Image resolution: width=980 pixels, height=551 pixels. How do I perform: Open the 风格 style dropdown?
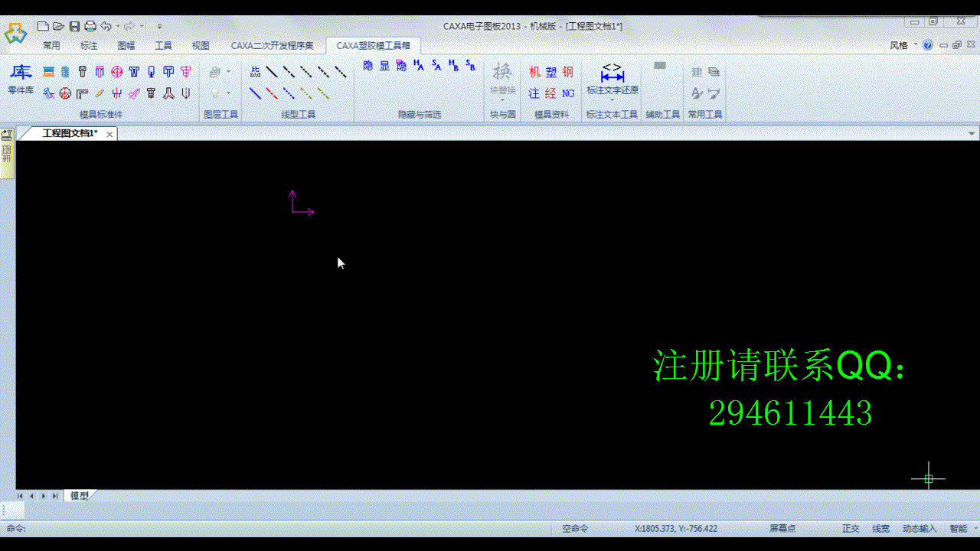click(x=903, y=45)
